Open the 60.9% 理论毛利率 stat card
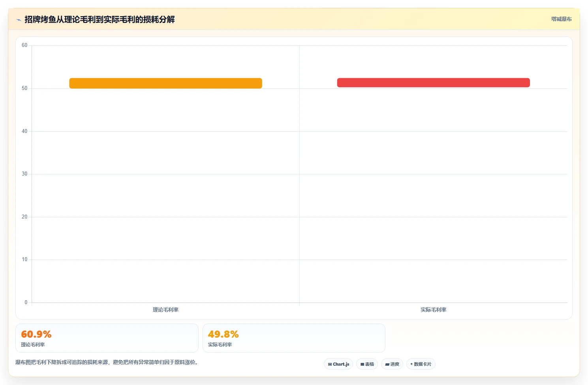 pos(107,338)
